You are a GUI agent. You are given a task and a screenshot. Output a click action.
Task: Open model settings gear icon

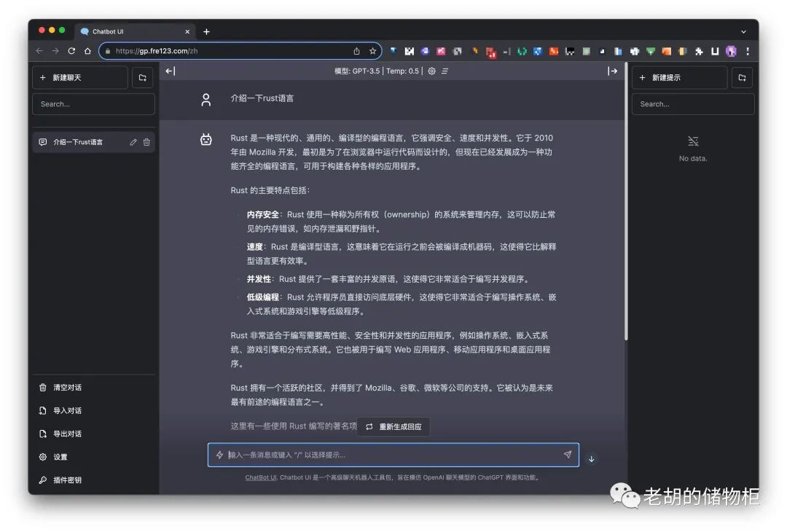point(431,71)
